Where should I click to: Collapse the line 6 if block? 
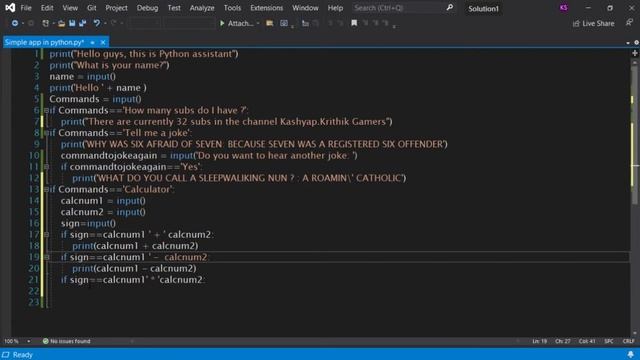tap(46, 110)
